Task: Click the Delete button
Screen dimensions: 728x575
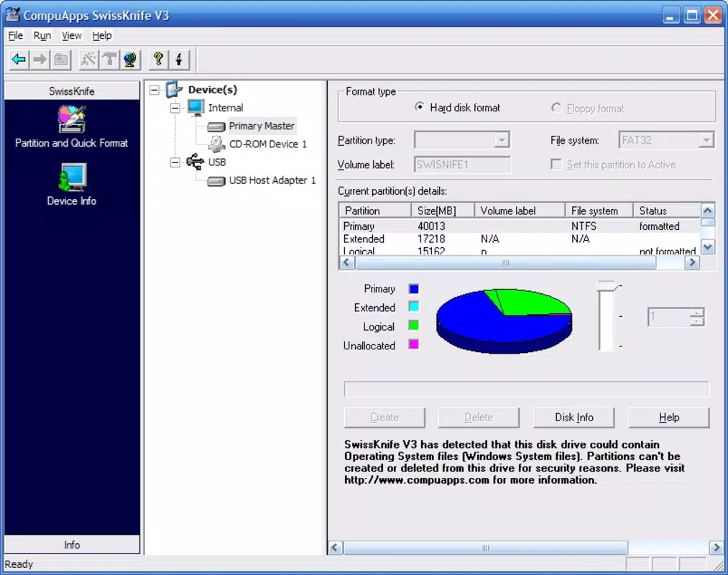Action: click(479, 417)
